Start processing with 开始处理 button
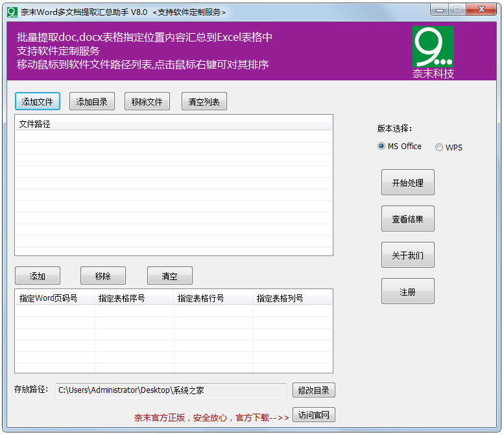504x435 pixels. point(407,183)
